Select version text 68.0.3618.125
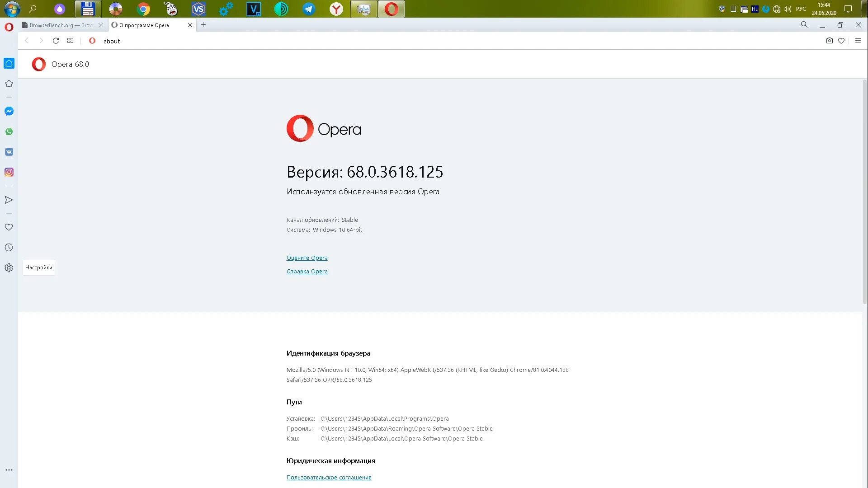Viewport: 868px width, 488px height. [395, 172]
